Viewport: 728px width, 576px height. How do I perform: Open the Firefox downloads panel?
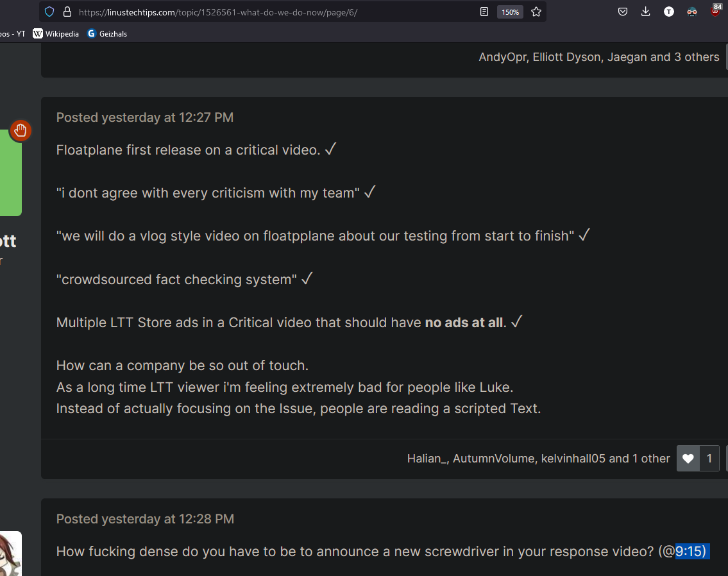coord(646,12)
